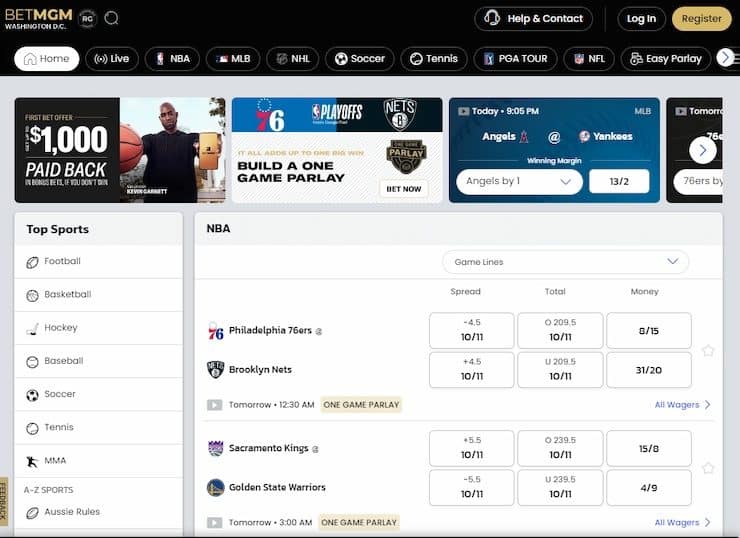The image size is (740, 538).
Task: Open the MLB tab
Action: point(233,59)
